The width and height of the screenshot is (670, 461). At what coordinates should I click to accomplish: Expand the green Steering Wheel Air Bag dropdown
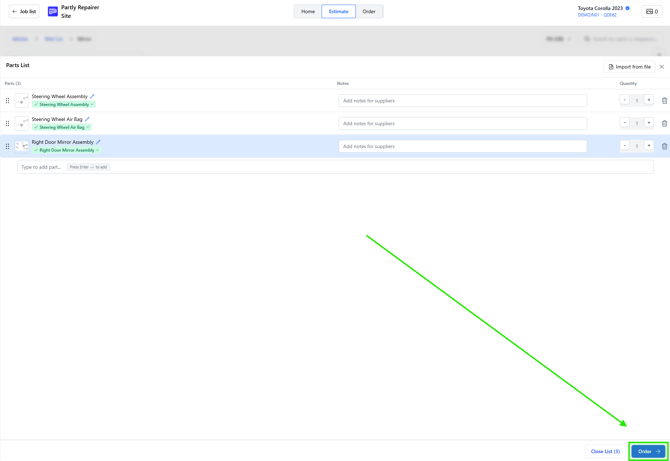coord(62,127)
